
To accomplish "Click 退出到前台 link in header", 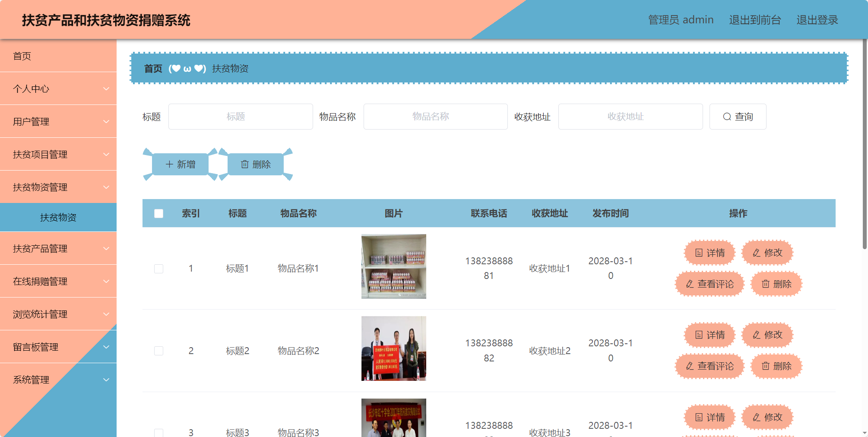I will [x=755, y=20].
